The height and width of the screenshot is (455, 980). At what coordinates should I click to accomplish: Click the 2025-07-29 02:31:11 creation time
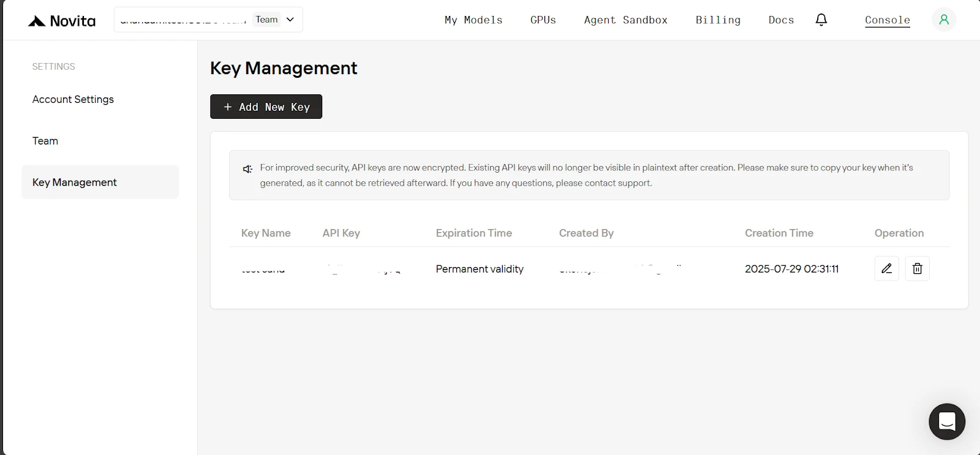pyautogui.click(x=791, y=269)
